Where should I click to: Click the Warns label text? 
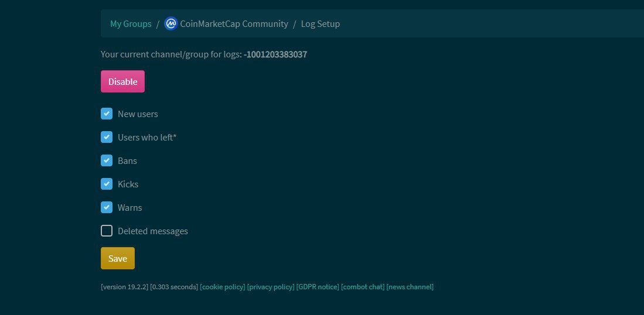tap(130, 207)
